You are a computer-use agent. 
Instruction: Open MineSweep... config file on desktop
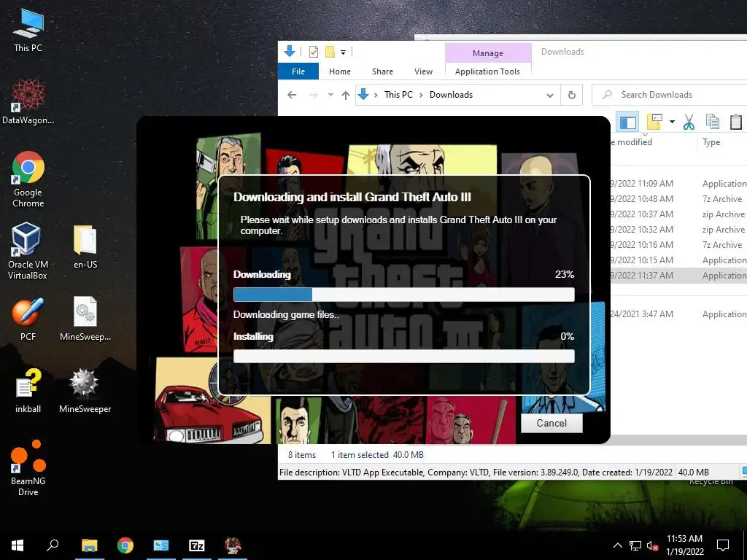pyautogui.click(x=85, y=319)
